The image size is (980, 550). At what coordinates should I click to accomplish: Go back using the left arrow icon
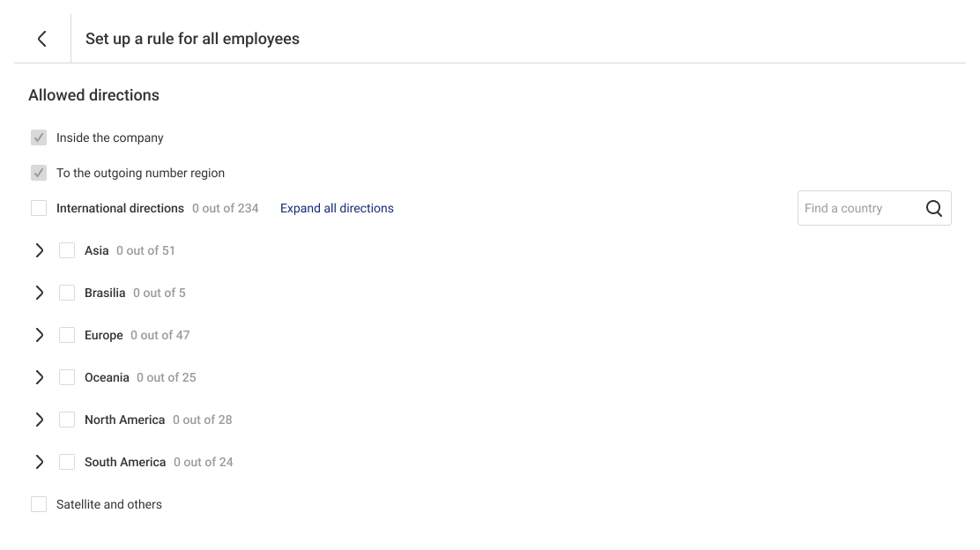[42, 39]
